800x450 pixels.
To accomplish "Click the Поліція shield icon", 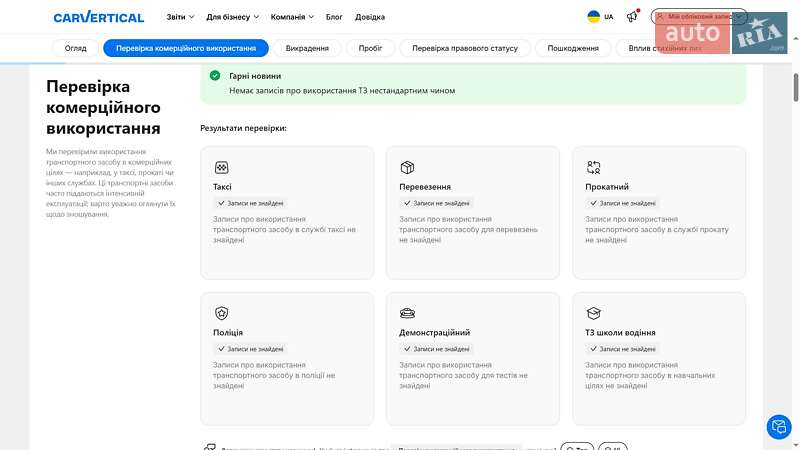I will pyautogui.click(x=221, y=313).
